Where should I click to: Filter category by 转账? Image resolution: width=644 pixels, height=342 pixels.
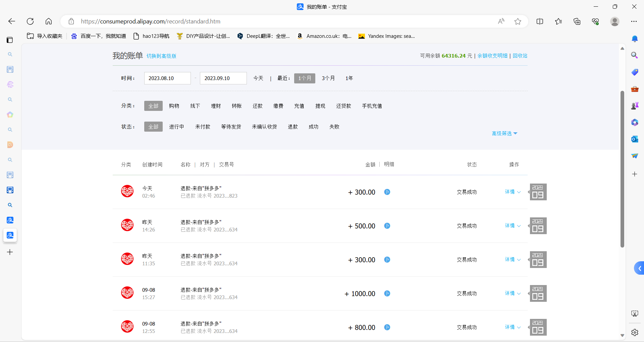(x=237, y=106)
